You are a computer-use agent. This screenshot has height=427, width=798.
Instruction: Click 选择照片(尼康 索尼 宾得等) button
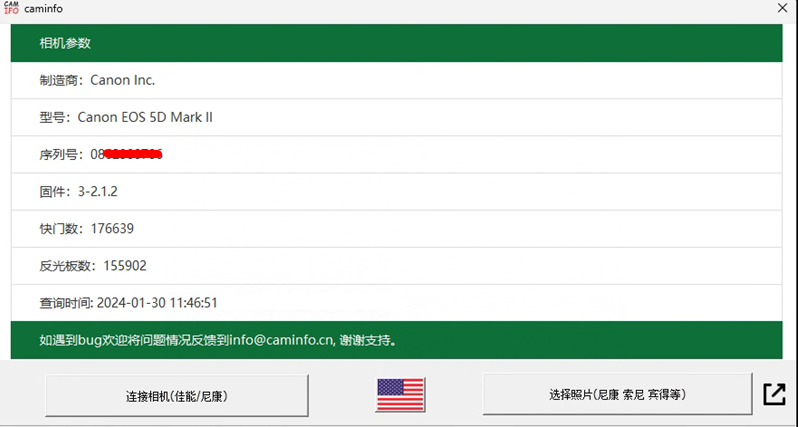(x=617, y=394)
